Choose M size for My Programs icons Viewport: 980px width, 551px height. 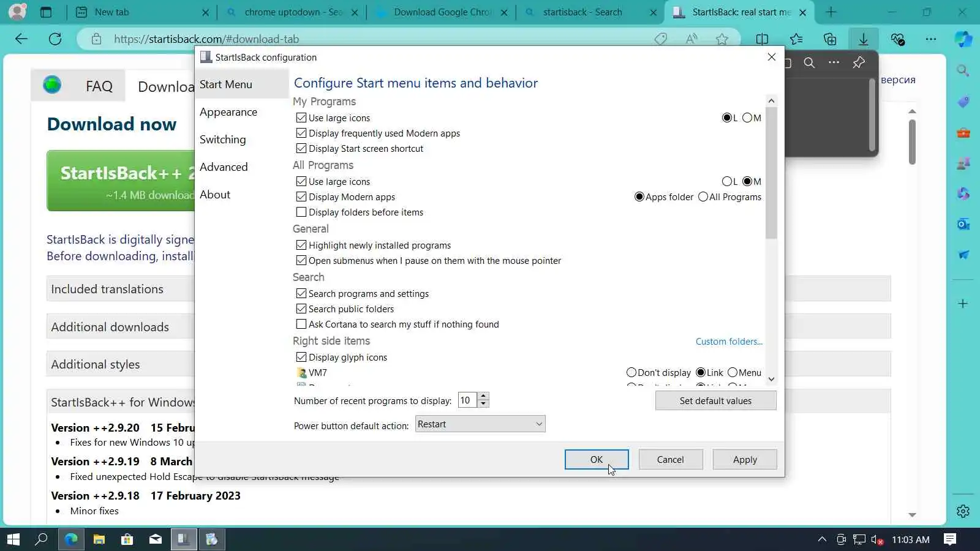click(747, 118)
